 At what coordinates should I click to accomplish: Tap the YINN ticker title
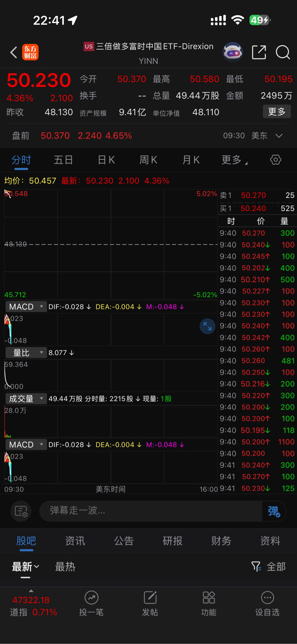(x=148, y=61)
